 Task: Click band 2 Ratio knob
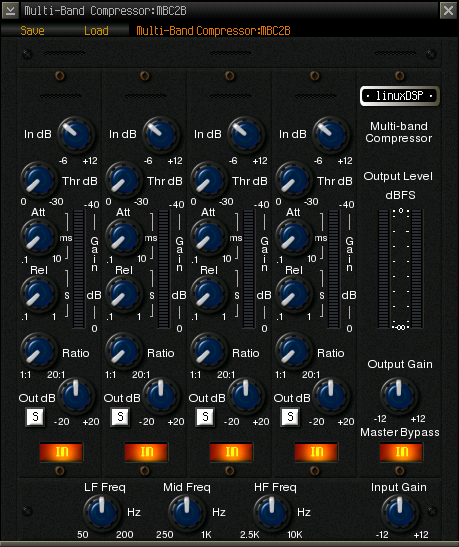[x=124, y=352]
